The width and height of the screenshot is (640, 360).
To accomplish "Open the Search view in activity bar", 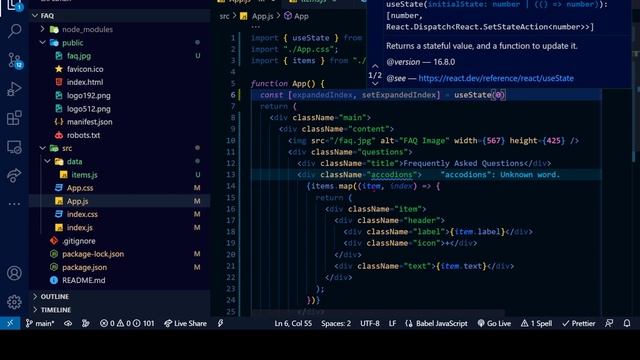I will pyautogui.click(x=14, y=31).
